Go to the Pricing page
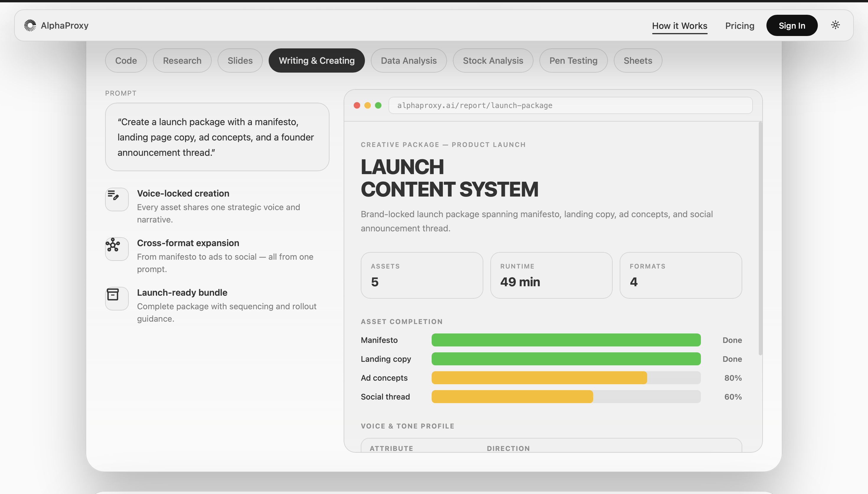This screenshot has width=868, height=494. (740, 26)
